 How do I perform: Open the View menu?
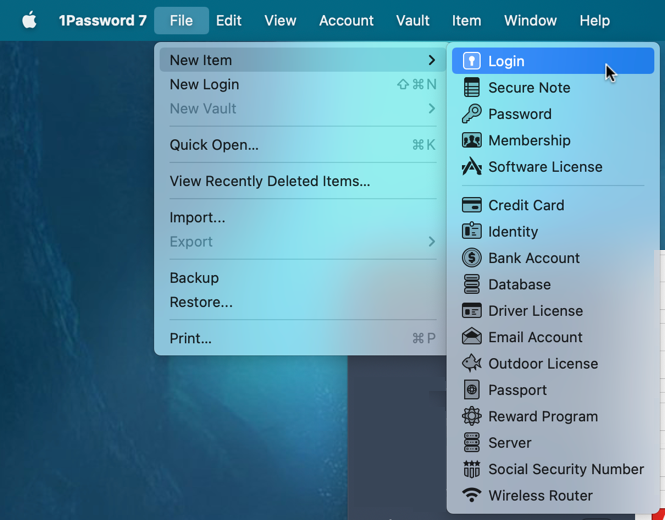pos(280,20)
